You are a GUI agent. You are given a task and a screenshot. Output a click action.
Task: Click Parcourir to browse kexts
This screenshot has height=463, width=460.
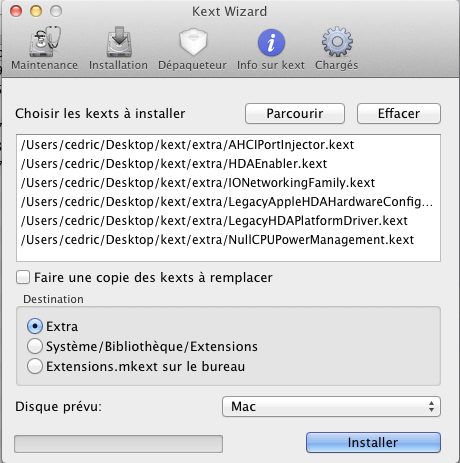[x=295, y=113]
